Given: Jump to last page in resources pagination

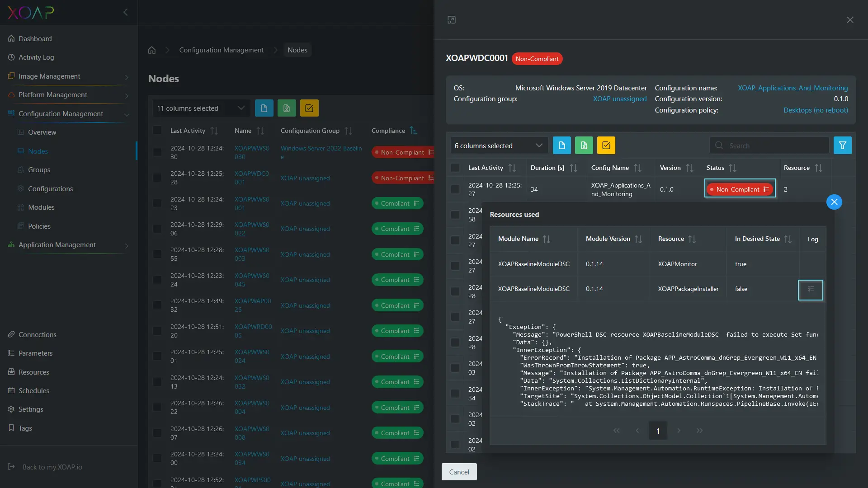Looking at the screenshot, I should click(699, 431).
